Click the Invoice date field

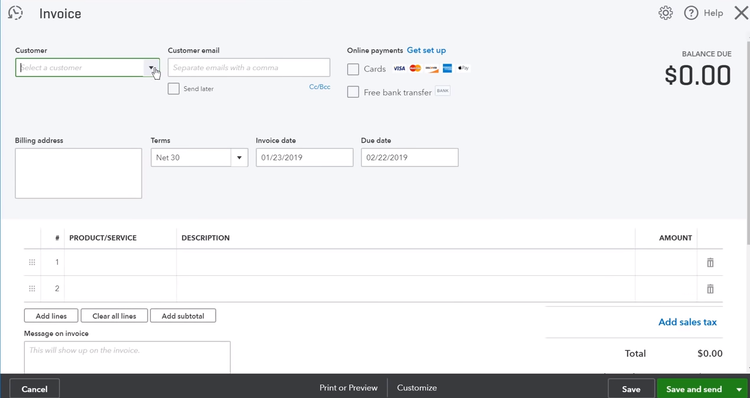click(x=305, y=157)
